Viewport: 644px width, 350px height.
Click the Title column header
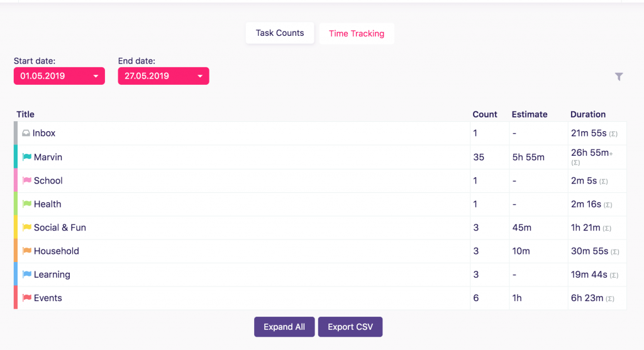coord(25,114)
